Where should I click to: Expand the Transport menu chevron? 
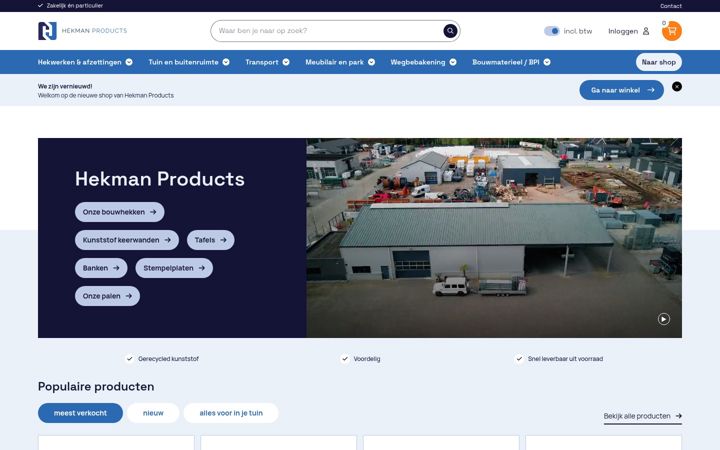click(286, 62)
